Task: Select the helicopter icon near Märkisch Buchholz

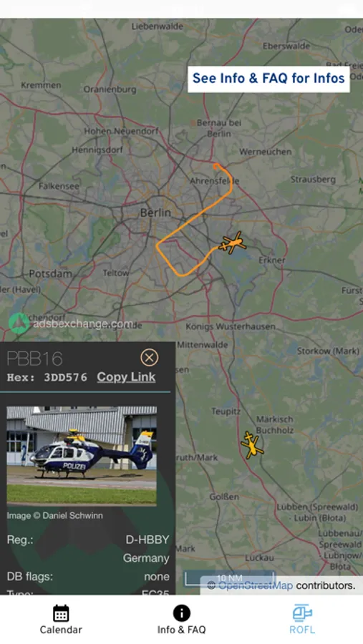Action: [252, 444]
